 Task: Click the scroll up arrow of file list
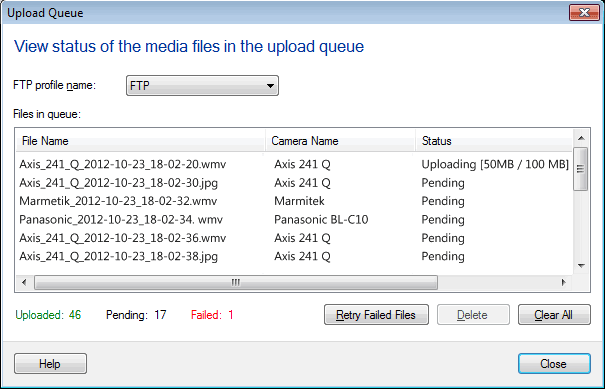(581, 138)
